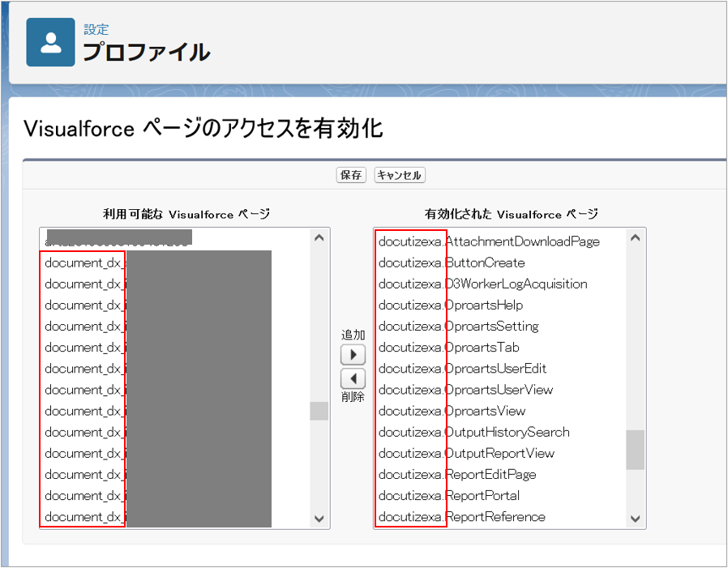
Task: Select docutizexa.ButtonCreate in the enabled list
Action: [x=452, y=263]
